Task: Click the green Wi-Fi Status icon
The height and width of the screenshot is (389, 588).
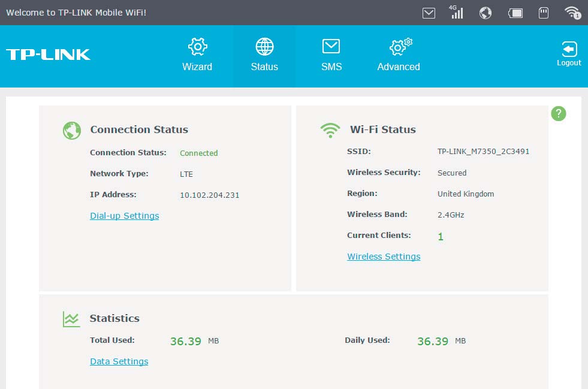Action: point(330,130)
